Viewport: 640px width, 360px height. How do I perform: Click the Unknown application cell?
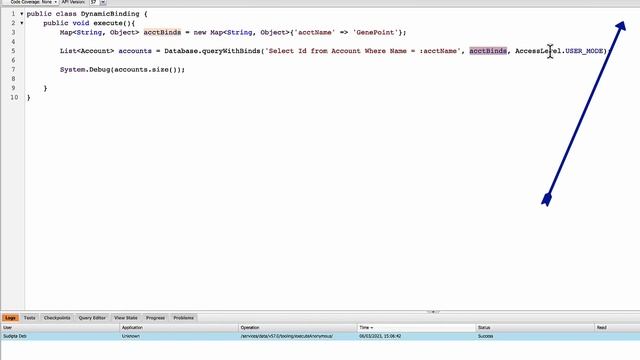(x=179, y=336)
